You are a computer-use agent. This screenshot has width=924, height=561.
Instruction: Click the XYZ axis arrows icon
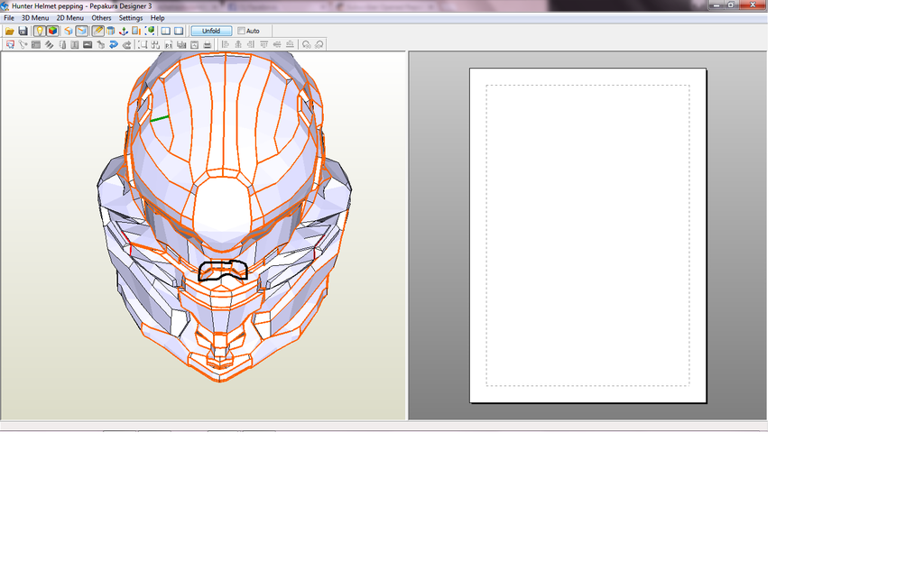pos(123,31)
